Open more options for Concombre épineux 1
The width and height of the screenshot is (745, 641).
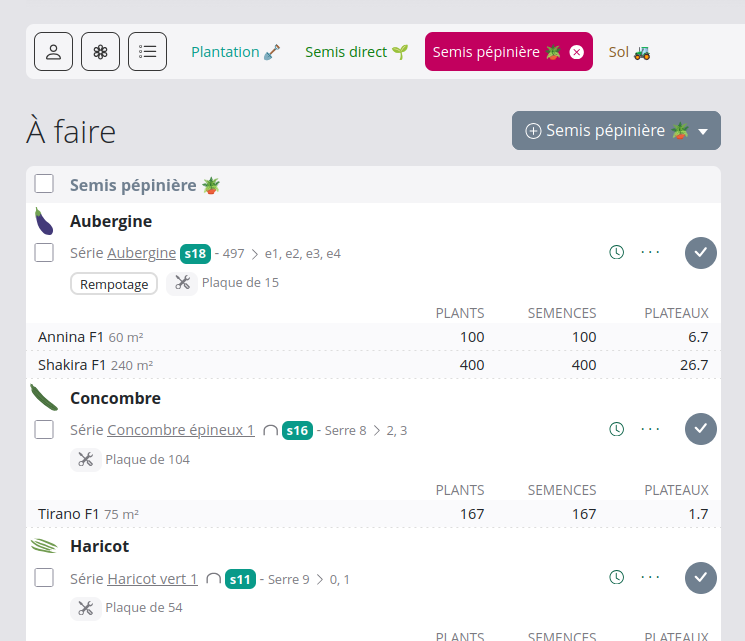point(651,429)
